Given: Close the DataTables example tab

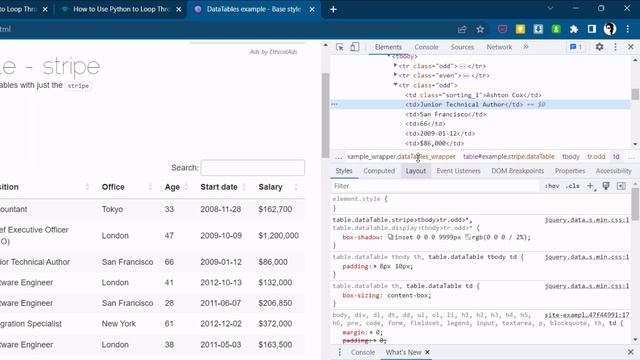Looking at the screenshot, I should tap(312, 9).
